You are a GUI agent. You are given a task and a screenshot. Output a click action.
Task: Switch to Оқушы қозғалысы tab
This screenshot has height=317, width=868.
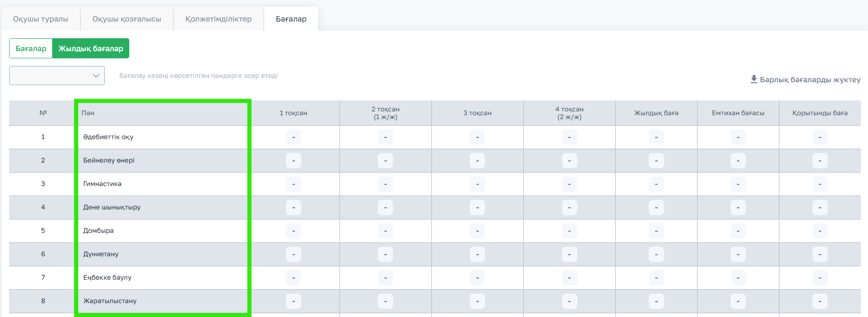127,19
